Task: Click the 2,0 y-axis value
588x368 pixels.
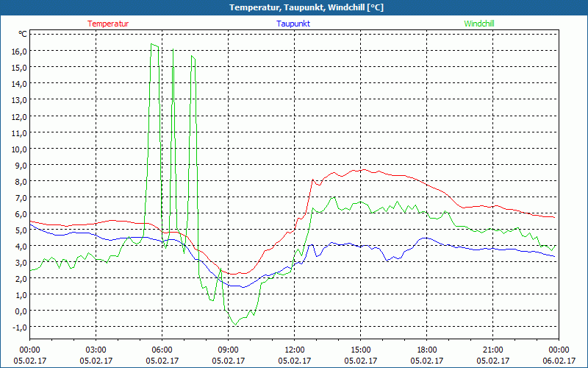Action: pyautogui.click(x=21, y=279)
